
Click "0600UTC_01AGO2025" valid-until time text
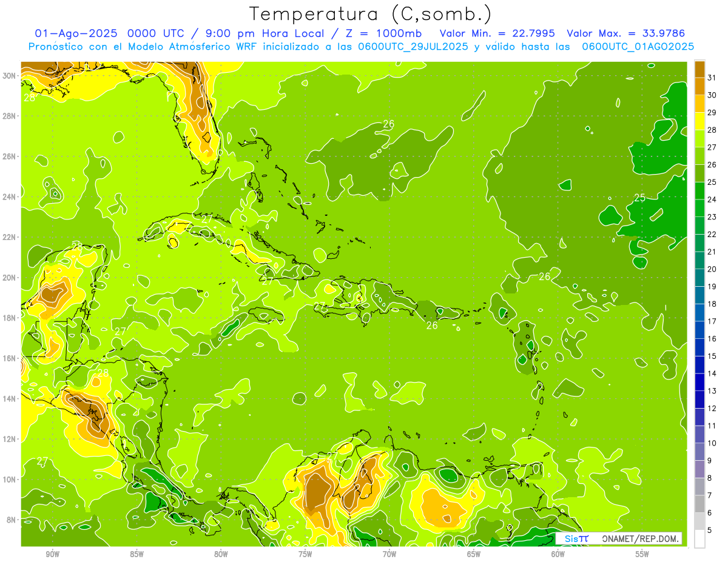click(638, 47)
